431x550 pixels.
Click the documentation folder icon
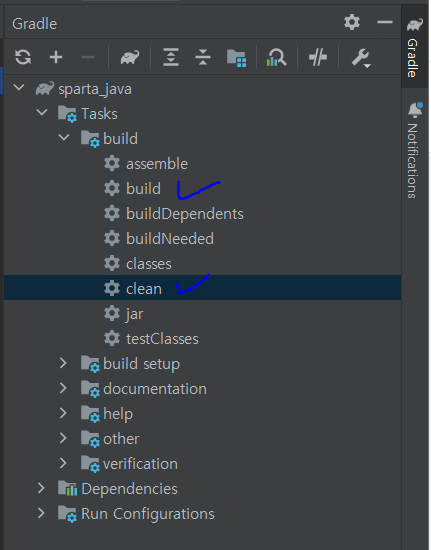[90, 389]
